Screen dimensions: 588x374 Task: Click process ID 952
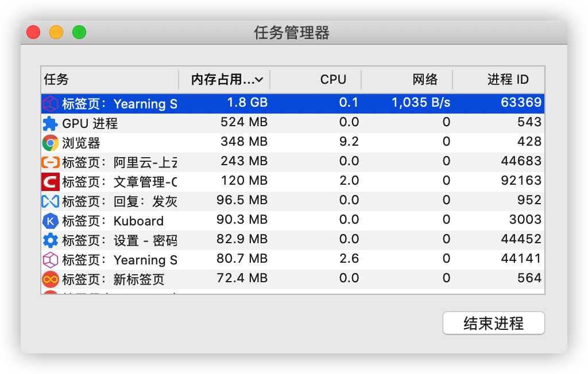(x=529, y=200)
